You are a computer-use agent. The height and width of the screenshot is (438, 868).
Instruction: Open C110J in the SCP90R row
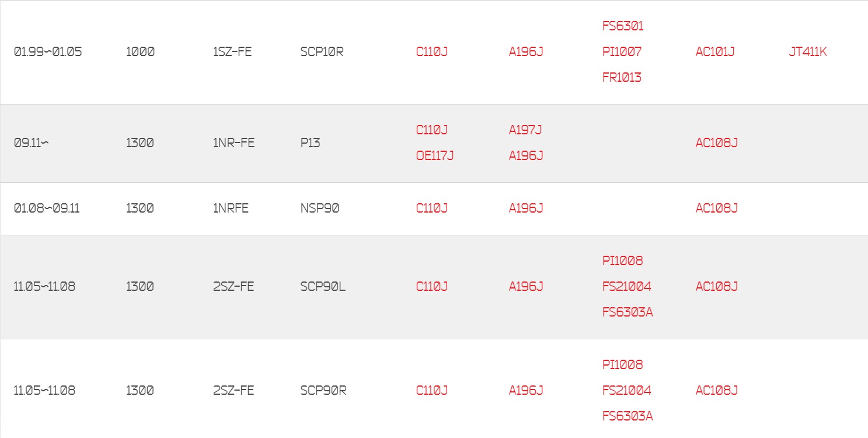pos(432,390)
